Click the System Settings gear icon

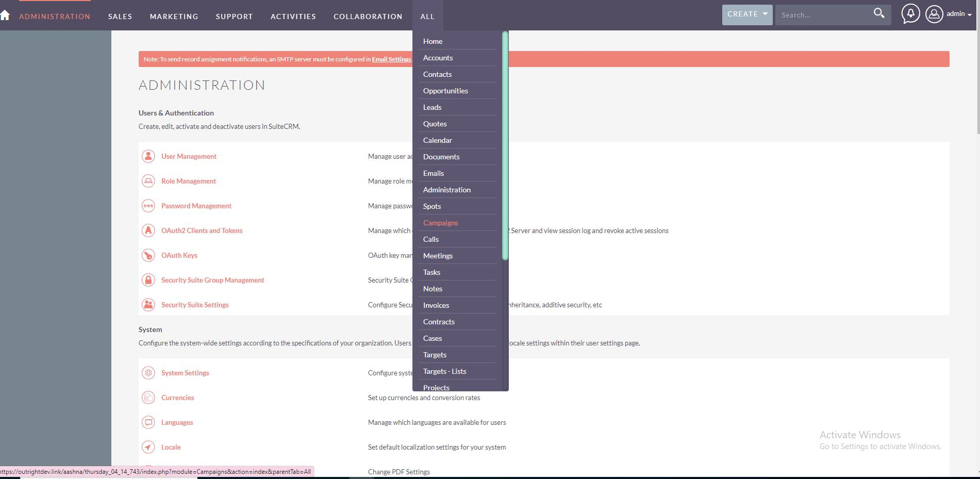pyautogui.click(x=148, y=373)
